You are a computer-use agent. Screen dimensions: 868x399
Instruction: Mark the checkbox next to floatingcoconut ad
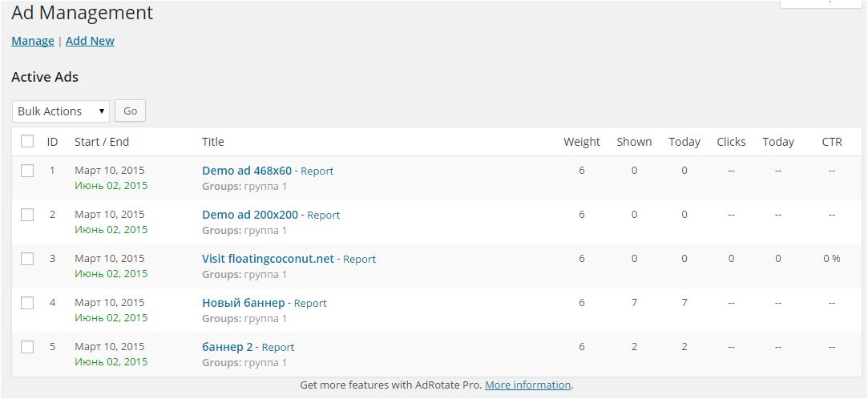27,259
